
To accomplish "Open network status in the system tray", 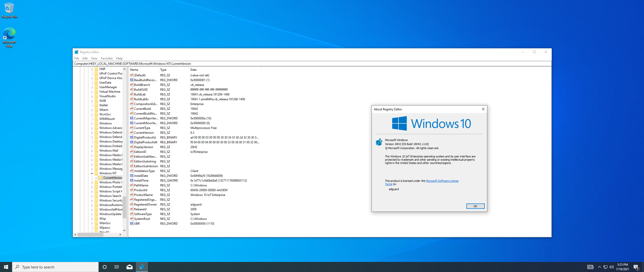I will click(x=606, y=267).
